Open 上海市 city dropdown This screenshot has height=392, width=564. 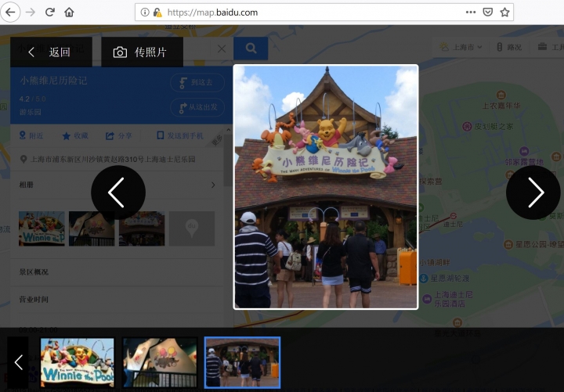click(461, 47)
